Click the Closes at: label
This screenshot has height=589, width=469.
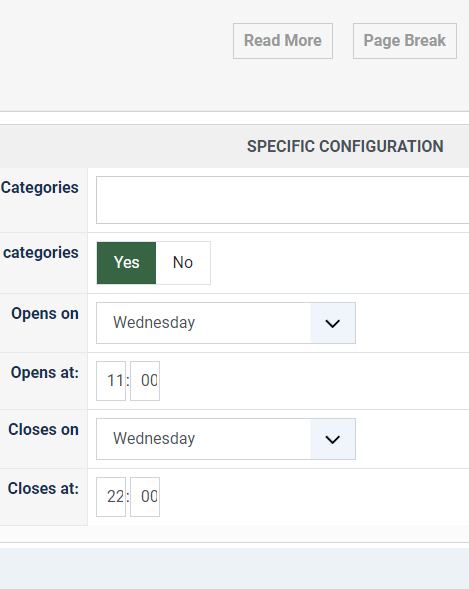coord(43,488)
